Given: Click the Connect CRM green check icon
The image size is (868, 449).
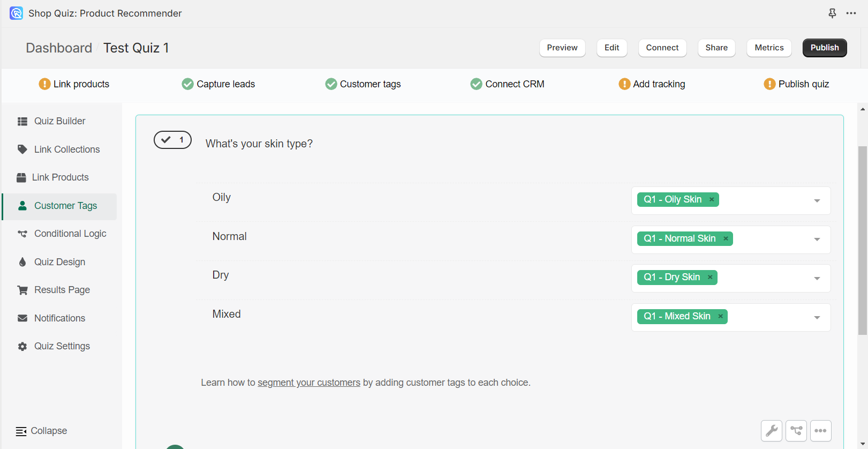Looking at the screenshot, I should pyautogui.click(x=476, y=84).
